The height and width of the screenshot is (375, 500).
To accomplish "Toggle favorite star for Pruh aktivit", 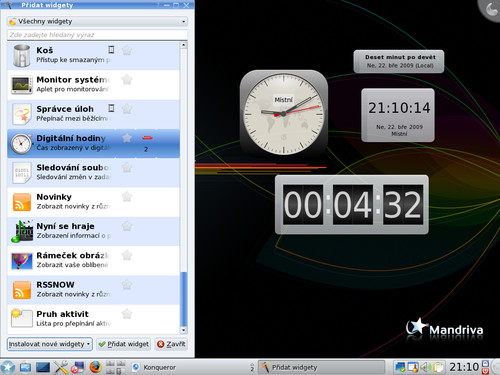I will pos(127,314).
